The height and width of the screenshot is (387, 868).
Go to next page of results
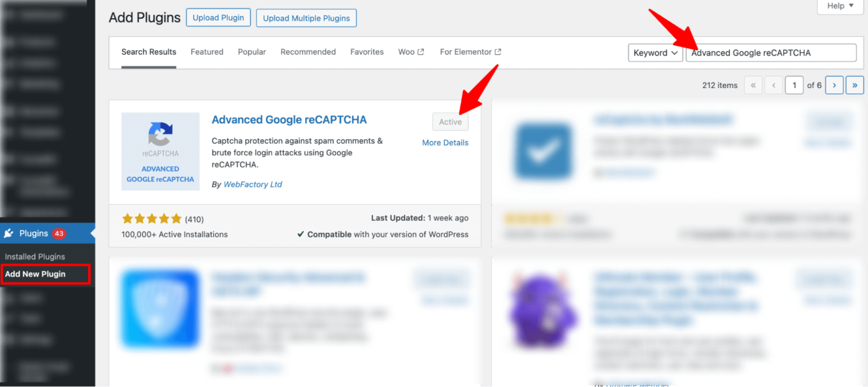pyautogui.click(x=834, y=85)
